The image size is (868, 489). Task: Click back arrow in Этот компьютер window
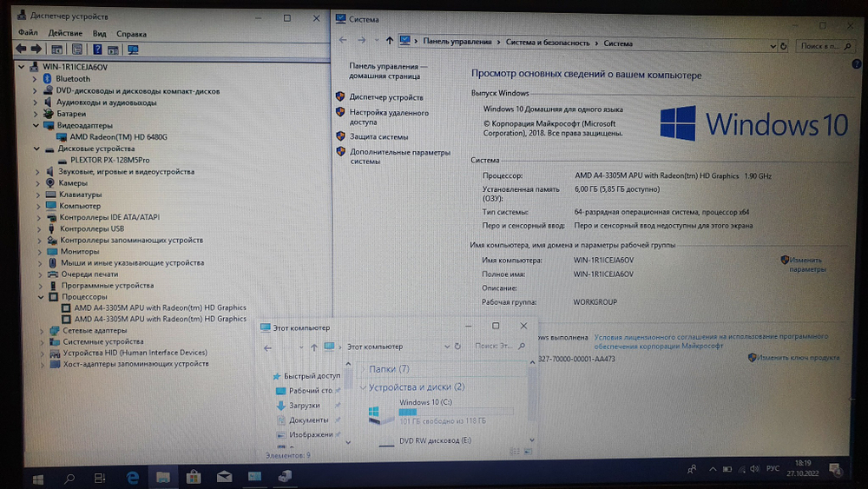[x=267, y=347]
